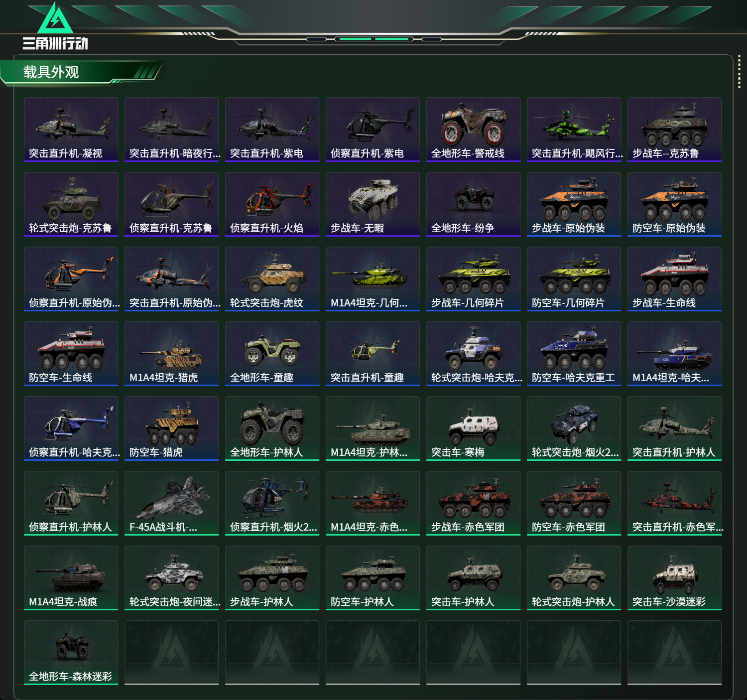Image resolution: width=747 pixels, height=700 pixels.
Task: Select the 全地形车-纷争 skin
Action: [x=474, y=204]
